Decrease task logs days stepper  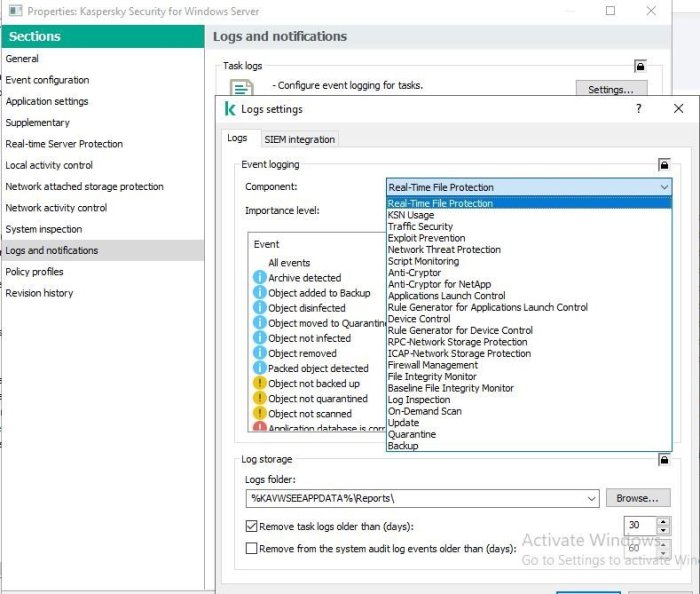coord(663,530)
